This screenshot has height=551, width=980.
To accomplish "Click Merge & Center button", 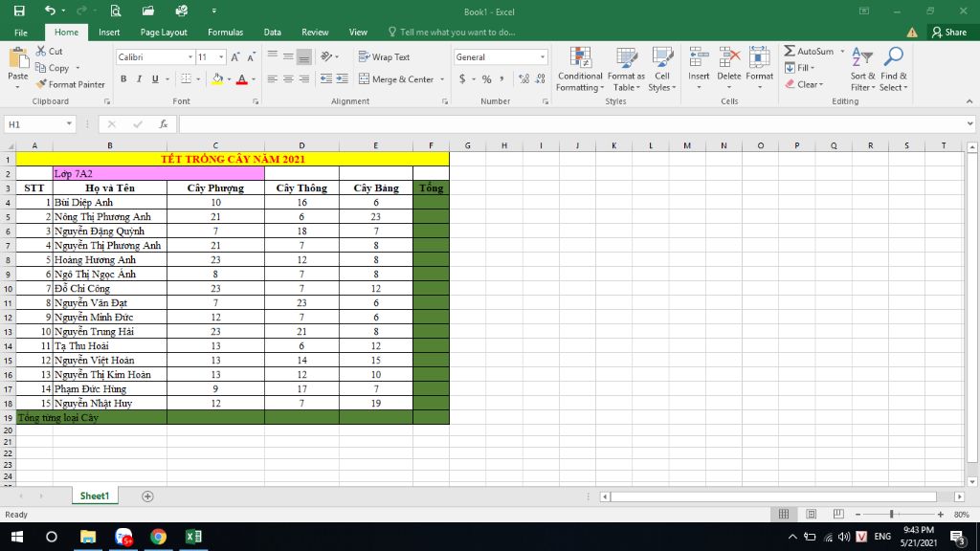I will tap(396, 79).
